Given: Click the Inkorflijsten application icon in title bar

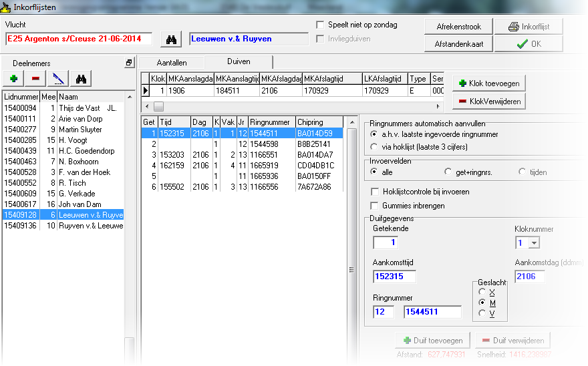Looking at the screenshot, I should (x=5, y=7).
